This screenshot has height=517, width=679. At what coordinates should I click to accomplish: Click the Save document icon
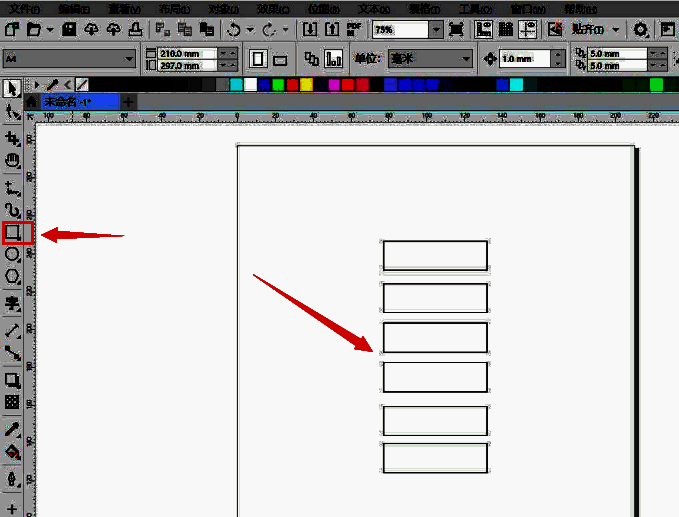pyautogui.click(x=69, y=29)
